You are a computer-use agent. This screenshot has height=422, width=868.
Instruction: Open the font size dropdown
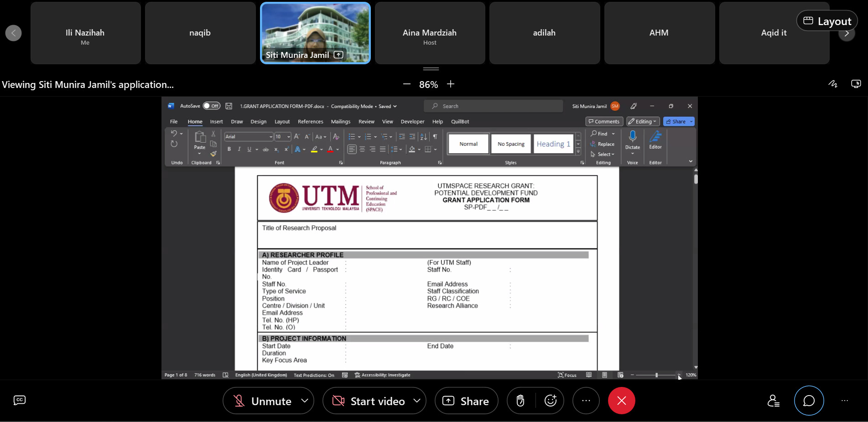pos(288,136)
